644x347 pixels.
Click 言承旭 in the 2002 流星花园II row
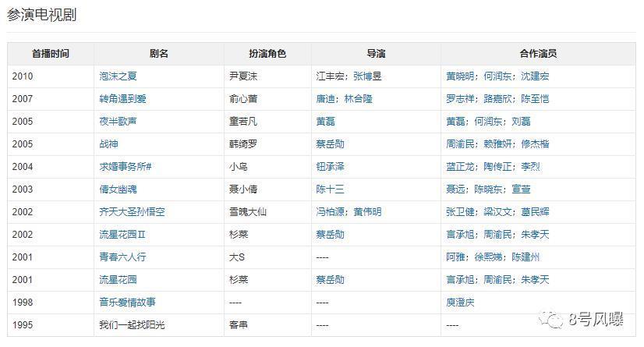click(460, 234)
